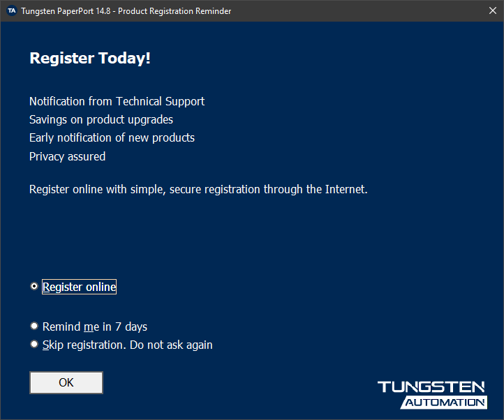This screenshot has height=420, width=504.
Task: Select the Register online radio button
Action: coord(34,287)
